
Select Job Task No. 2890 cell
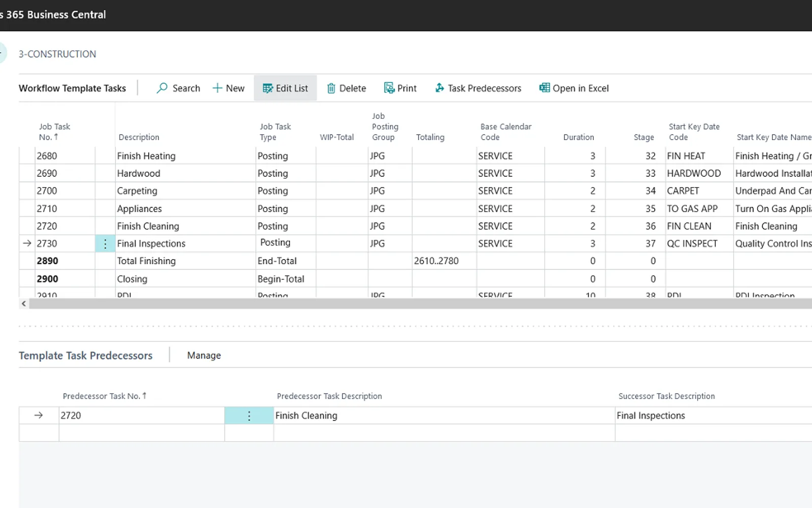[x=65, y=261]
